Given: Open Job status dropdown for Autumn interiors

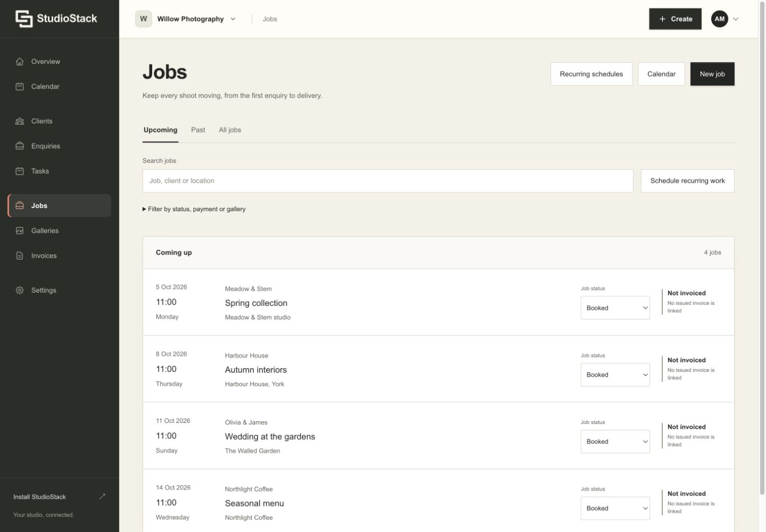Looking at the screenshot, I should (615, 375).
